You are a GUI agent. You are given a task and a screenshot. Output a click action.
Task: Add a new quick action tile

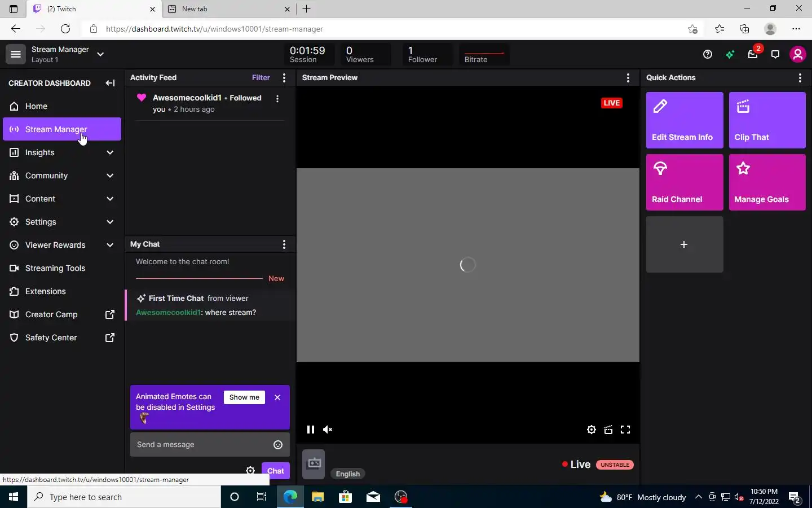tap(685, 244)
